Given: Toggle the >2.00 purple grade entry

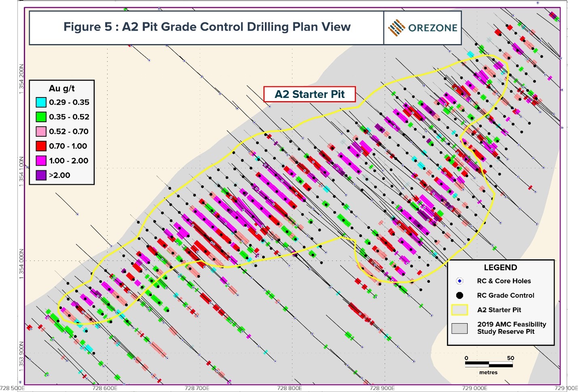Looking at the screenshot, I should click(40, 175).
